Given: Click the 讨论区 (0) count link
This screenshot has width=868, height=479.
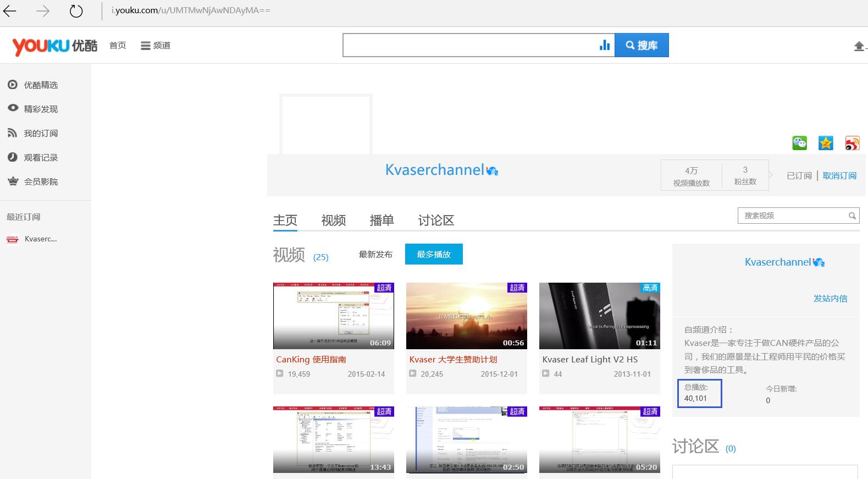Looking at the screenshot, I should 731,448.
